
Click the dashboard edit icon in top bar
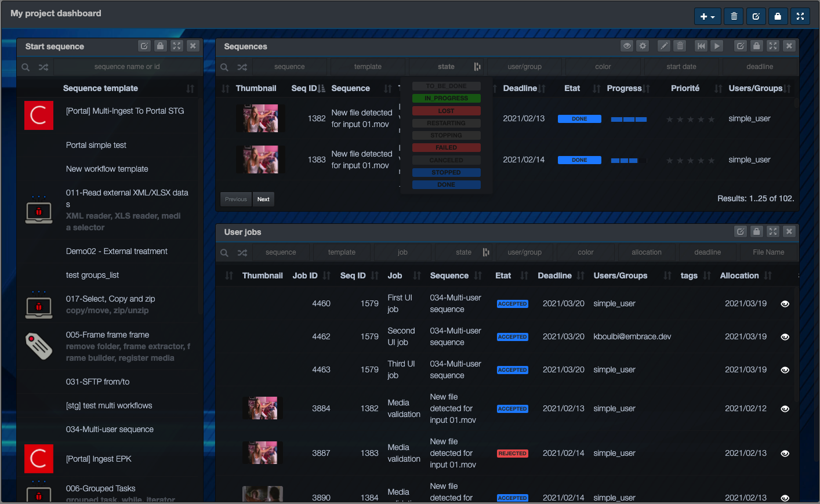[x=756, y=16]
